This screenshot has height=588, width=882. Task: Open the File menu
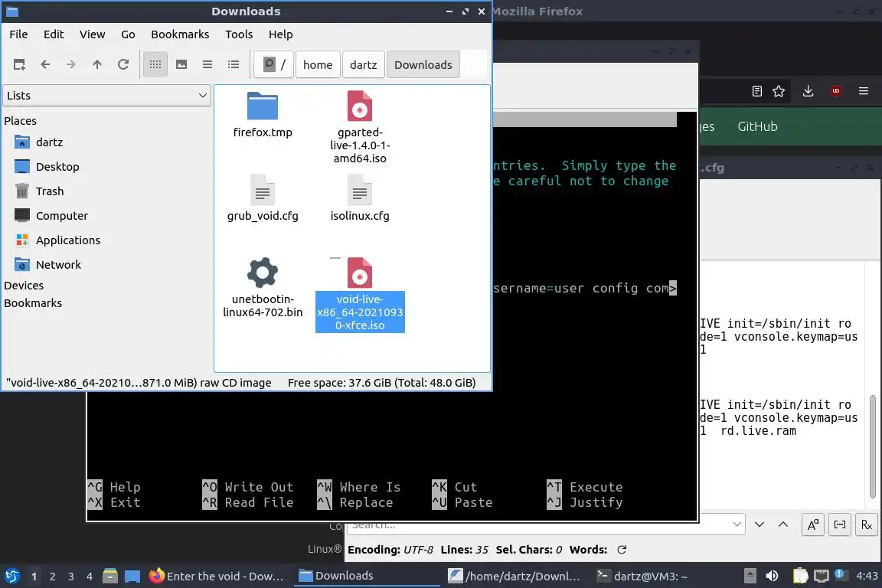tap(18, 34)
